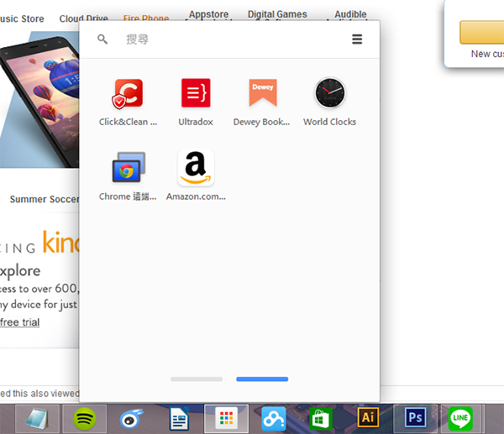
Task: Click the free trial link
Action: (19, 322)
